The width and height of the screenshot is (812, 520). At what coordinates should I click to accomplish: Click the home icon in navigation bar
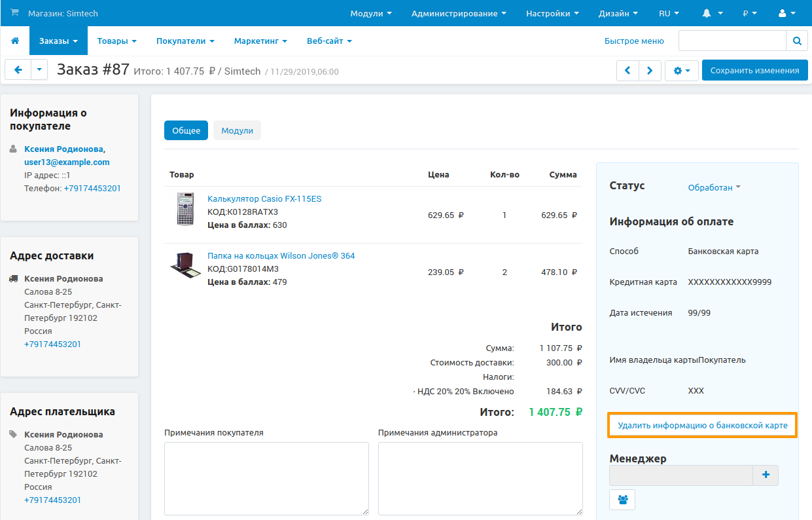click(x=15, y=41)
